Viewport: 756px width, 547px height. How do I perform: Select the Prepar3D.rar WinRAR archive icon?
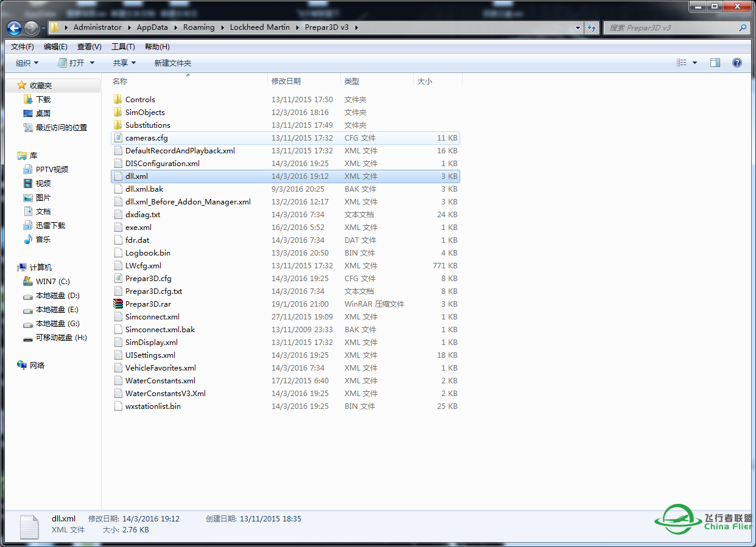click(119, 304)
